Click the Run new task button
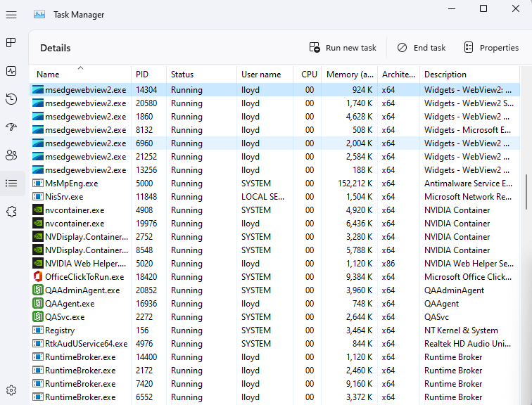 343,48
